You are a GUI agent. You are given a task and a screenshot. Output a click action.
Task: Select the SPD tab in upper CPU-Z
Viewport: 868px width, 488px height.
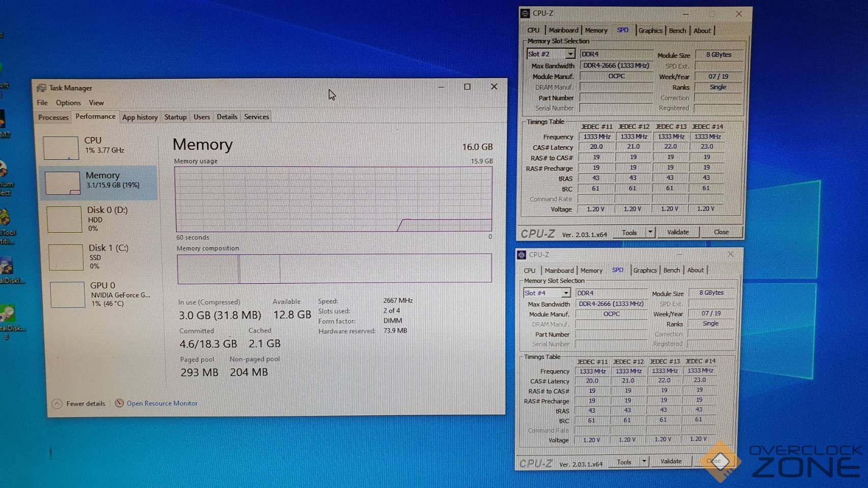click(623, 30)
